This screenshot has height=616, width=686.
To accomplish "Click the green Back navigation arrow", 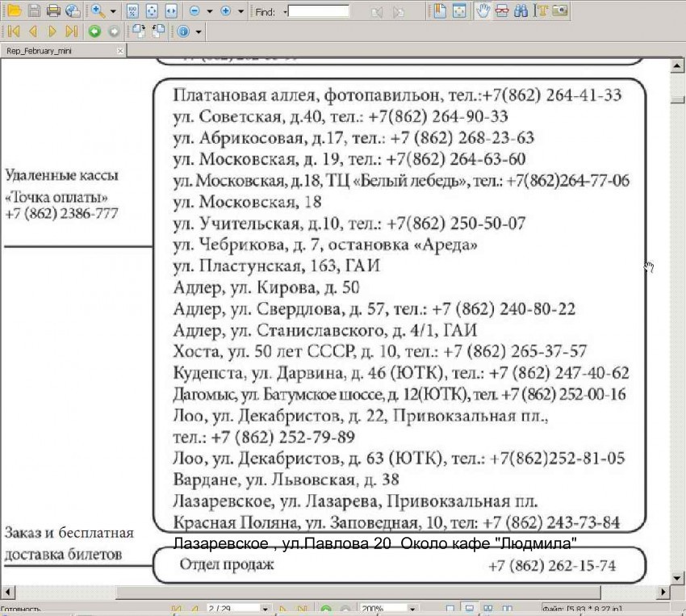I will tap(94, 31).
